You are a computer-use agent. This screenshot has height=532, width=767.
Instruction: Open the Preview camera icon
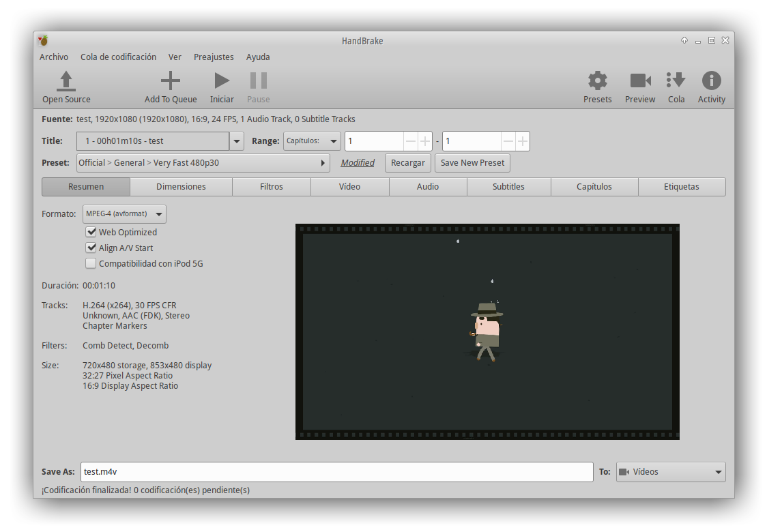pos(640,81)
